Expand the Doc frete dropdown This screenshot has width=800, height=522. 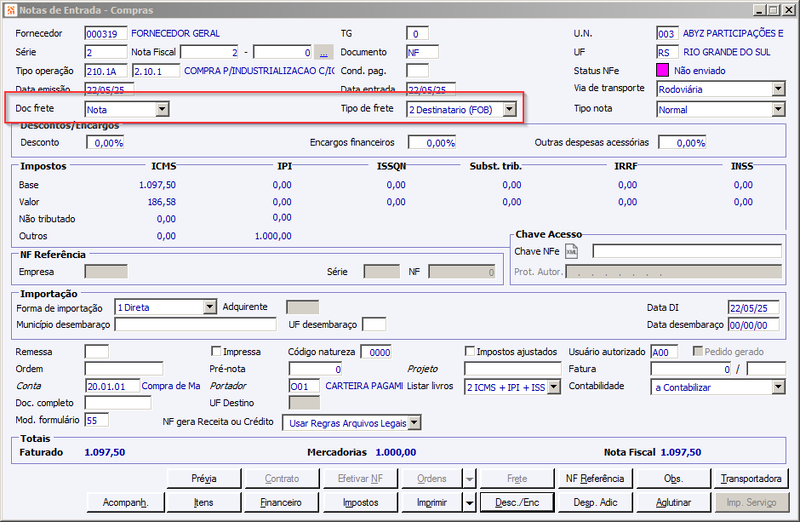162,109
